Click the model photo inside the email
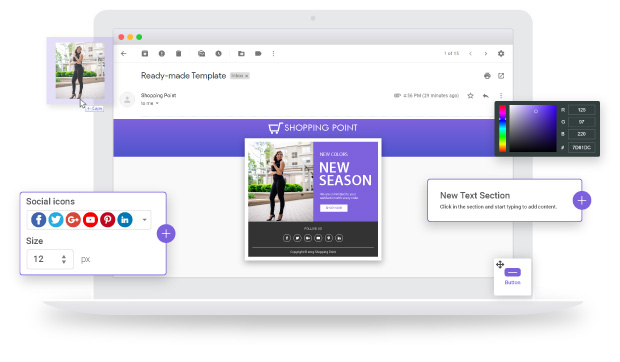Image resolution: width=620 pixels, height=362 pixels. [280, 182]
